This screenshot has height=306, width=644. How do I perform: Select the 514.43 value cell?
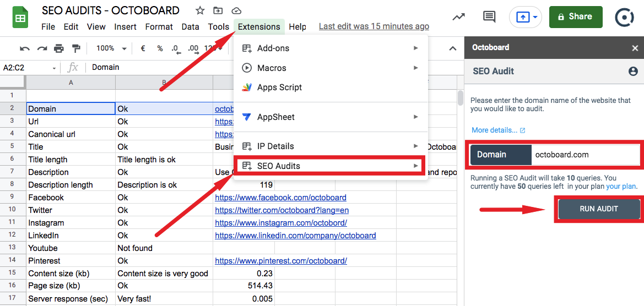(x=243, y=286)
